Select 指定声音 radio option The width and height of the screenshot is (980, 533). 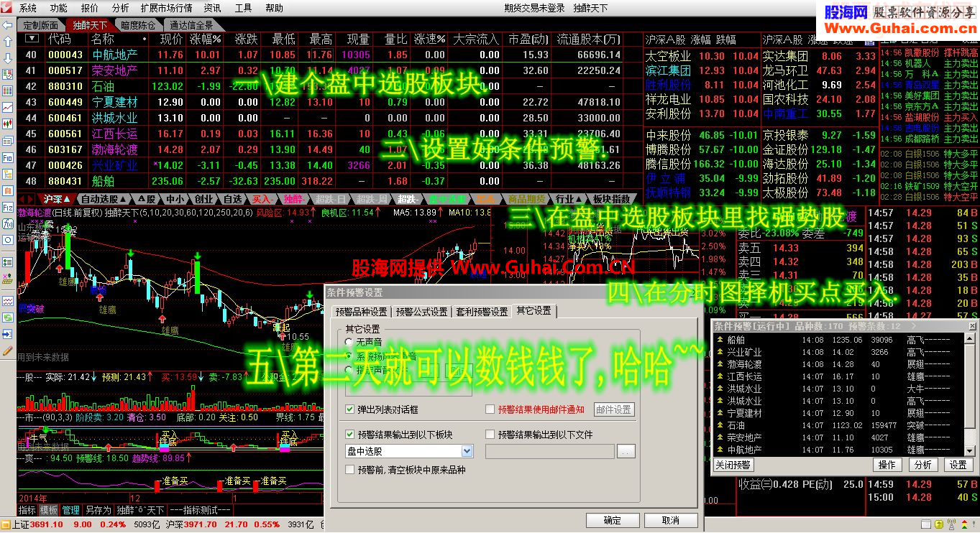coord(349,369)
